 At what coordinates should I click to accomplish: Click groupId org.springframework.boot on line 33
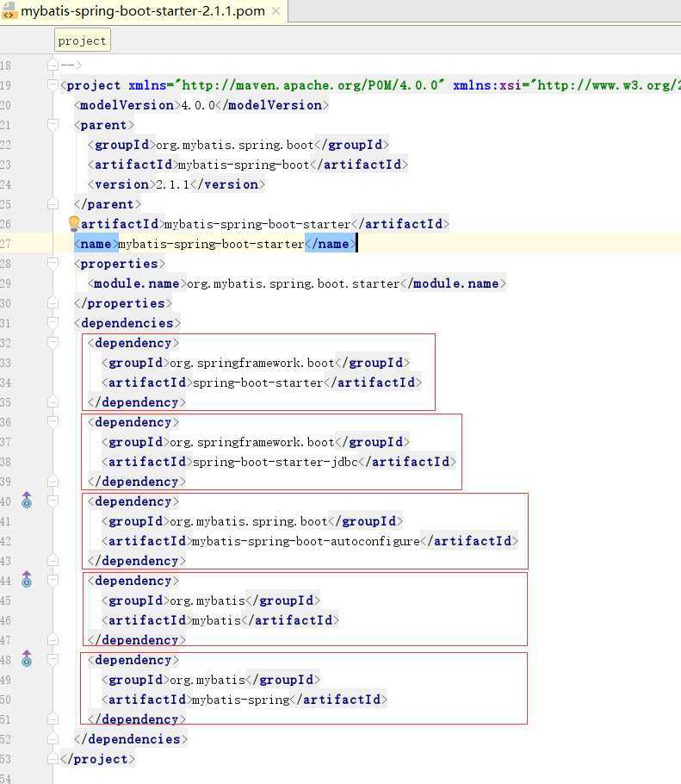click(x=251, y=363)
